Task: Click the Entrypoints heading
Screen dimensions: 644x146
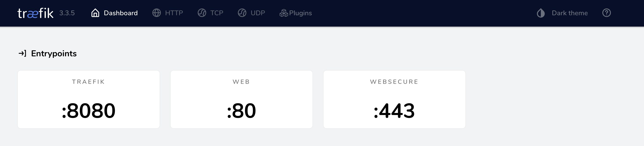Action: point(54,54)
